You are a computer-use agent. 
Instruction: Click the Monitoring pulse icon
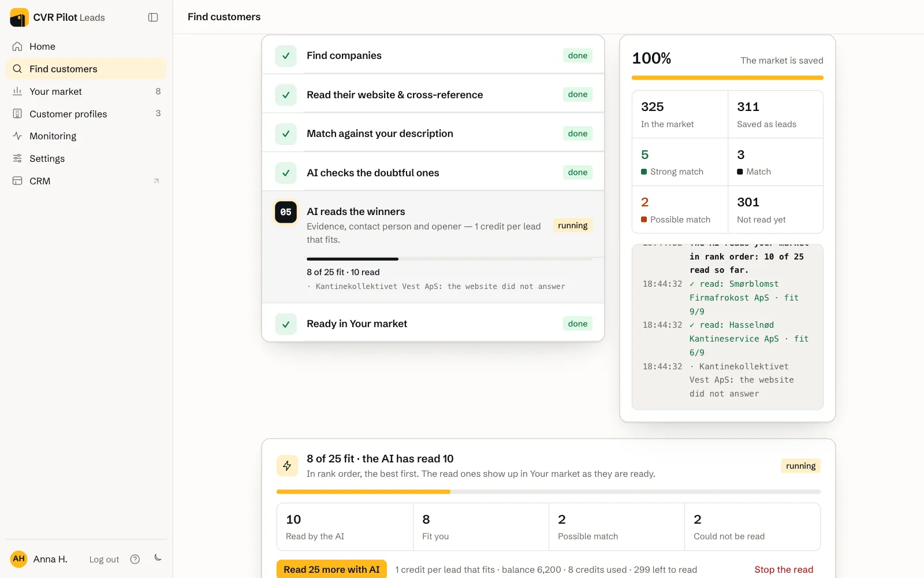tap(17, 136)
